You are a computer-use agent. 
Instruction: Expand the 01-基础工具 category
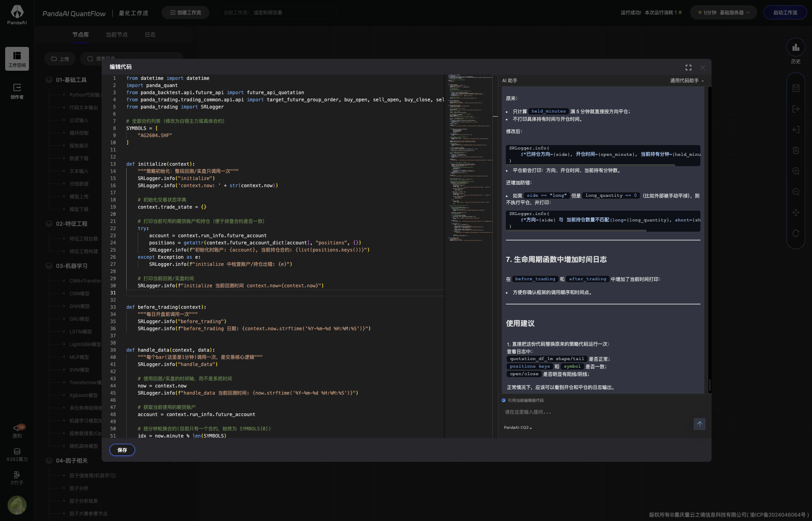71,80
